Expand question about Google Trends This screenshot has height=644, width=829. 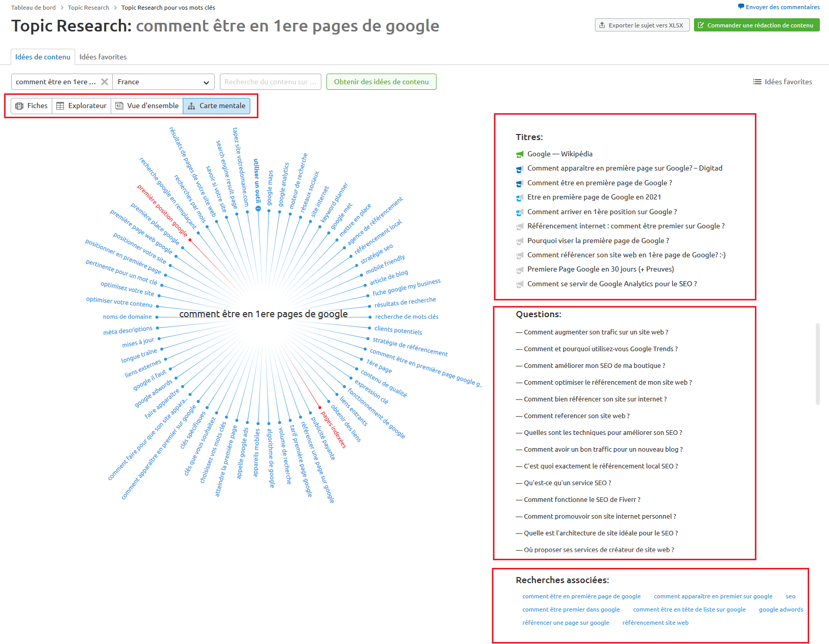tap(600, 349)
